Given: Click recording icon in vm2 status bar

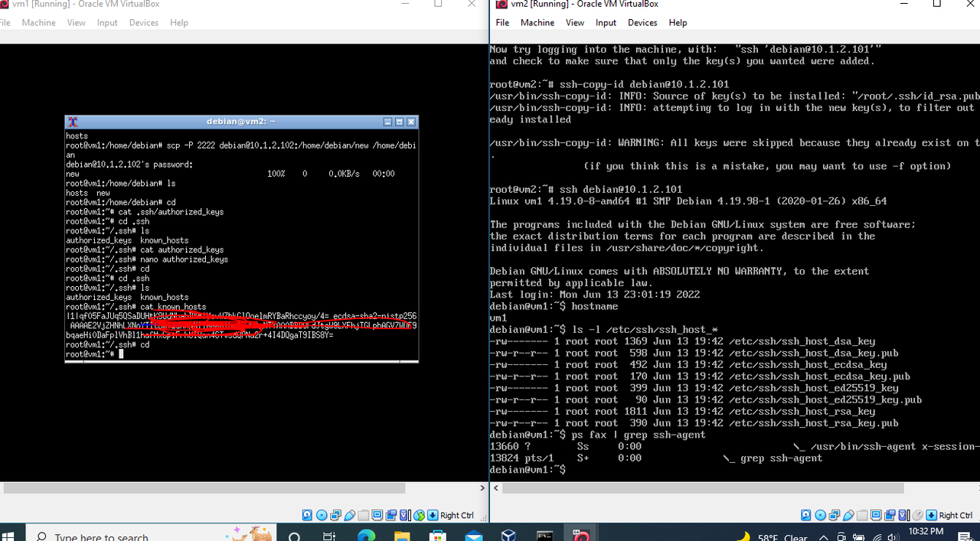Looking at the screenshot, I should pyautogui.click(x=890, y=515).
